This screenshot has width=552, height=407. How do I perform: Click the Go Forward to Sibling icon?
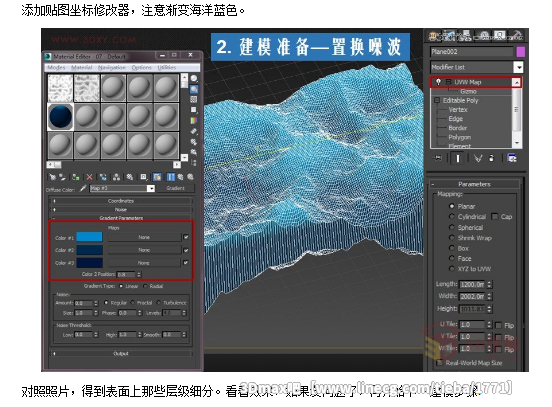point(190,177)
